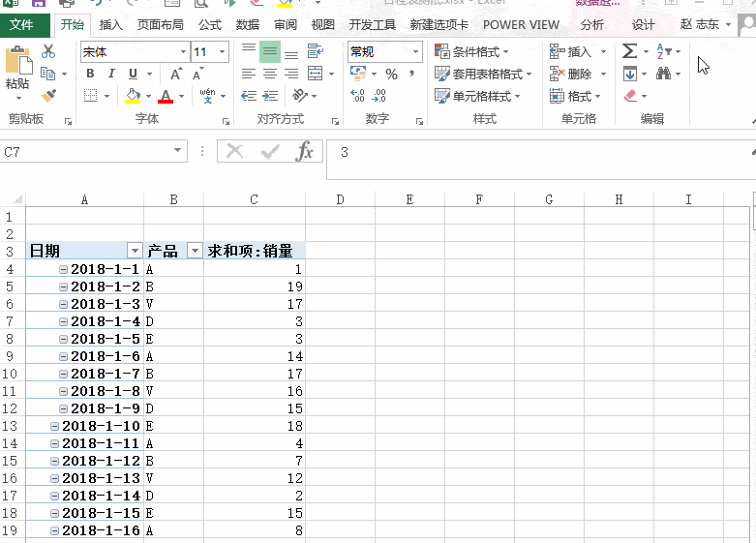Viewport: 756px width, 543px height.
Task: Apply red font color A
Action: click(166, 96)
